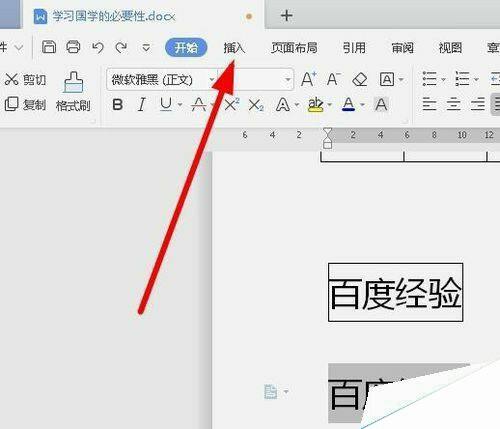The image size is (500, 429).
Task: Toggle bold formatting
Action: 118,105
